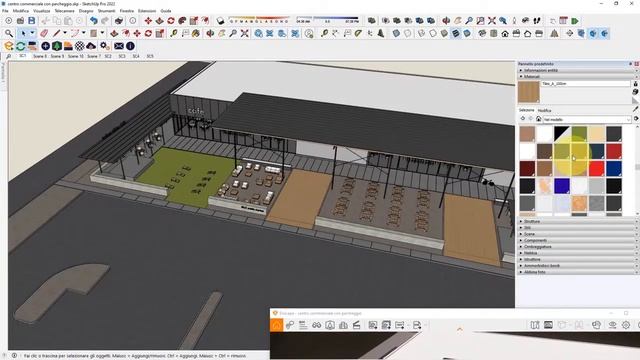
Task: Open the Visualizza menu
Action: pyautogui.click(x=42, y=11)
